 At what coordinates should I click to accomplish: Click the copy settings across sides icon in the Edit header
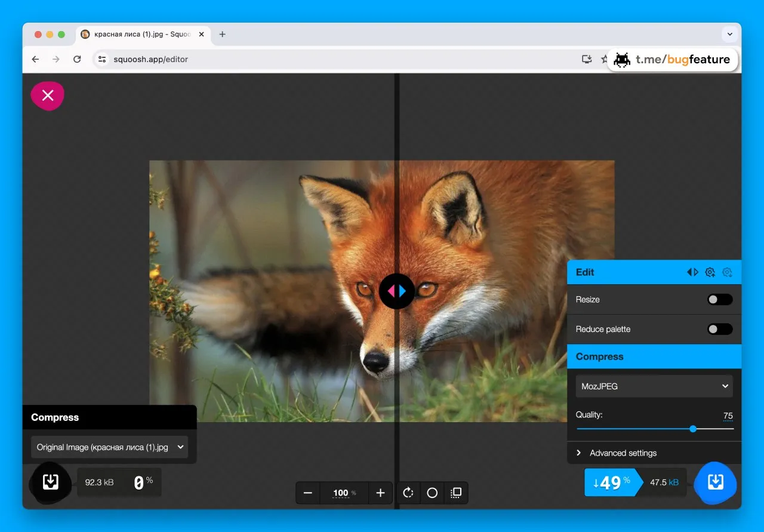click(692, 272)
